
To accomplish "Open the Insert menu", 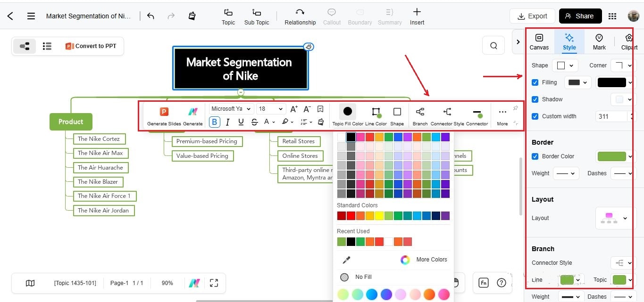I will (417, 16).
